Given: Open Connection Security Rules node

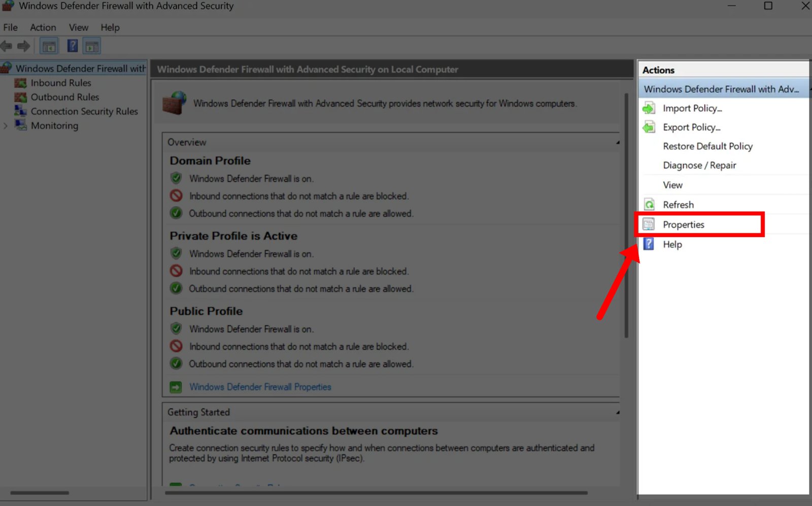Looking at the screenshot, I should (84, 111).
